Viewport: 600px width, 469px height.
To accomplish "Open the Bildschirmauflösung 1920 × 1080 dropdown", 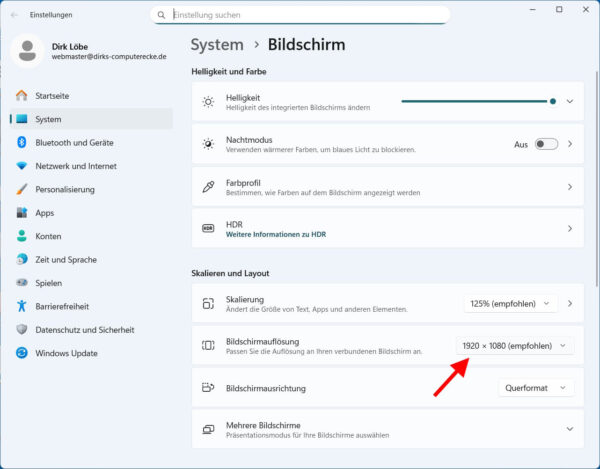I will [x=515, y=346].
